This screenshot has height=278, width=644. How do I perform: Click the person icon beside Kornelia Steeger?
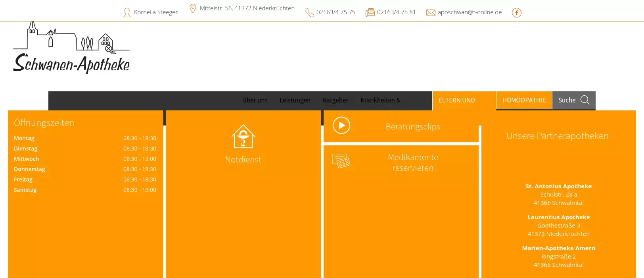[127, 13]
